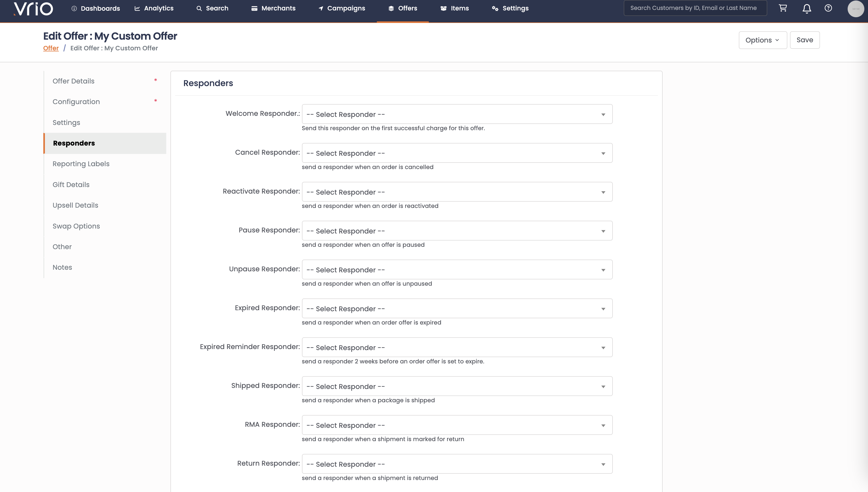Click the Search magnifier icon in nav
This screenshot has height=492, width=868.
[x=199, y=8]
